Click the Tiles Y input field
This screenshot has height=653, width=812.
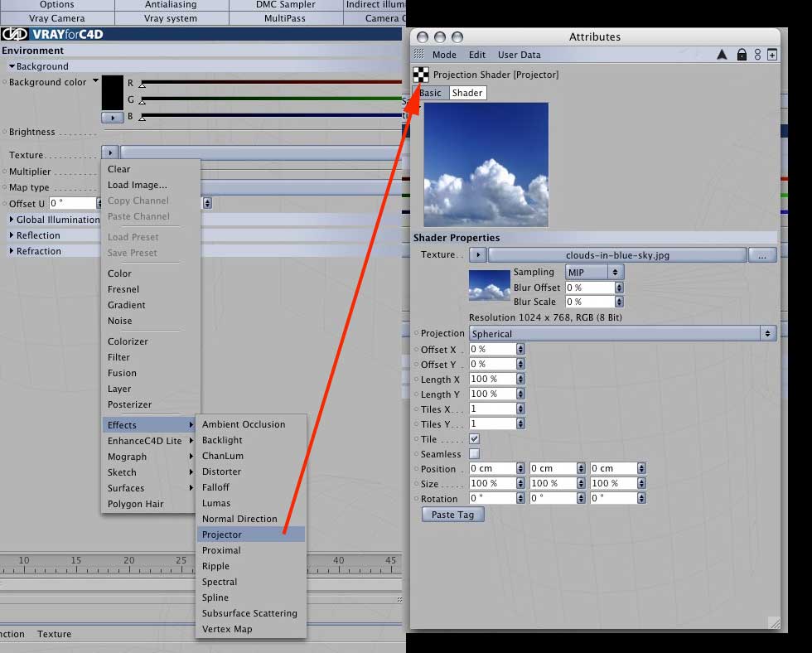click(492, 423)
